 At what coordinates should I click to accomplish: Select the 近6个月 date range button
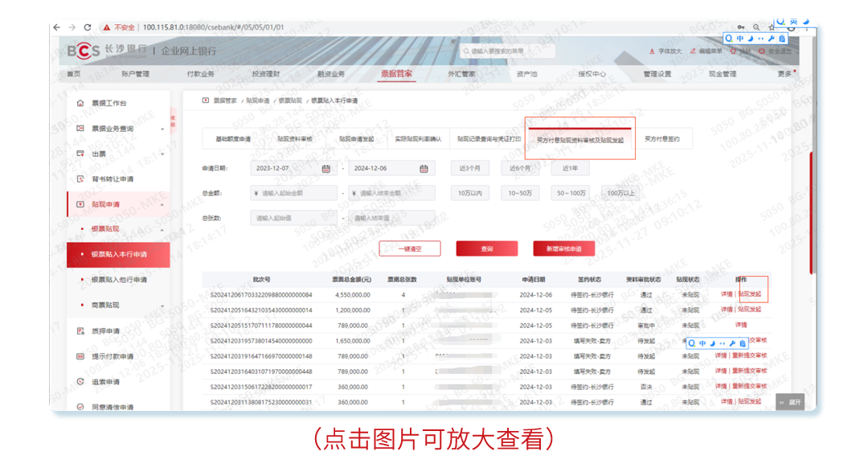tap(520, 168)
